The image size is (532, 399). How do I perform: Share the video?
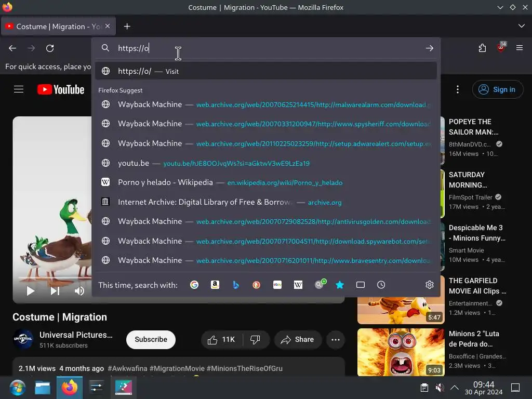pos(298,339)
